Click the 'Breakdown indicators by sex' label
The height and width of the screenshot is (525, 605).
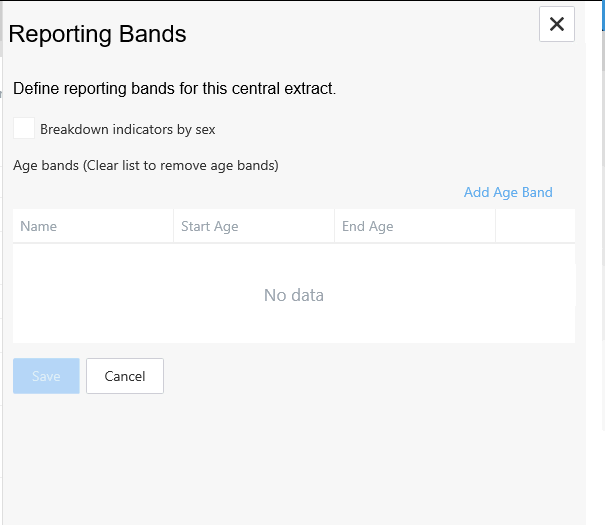coord(127,129)
